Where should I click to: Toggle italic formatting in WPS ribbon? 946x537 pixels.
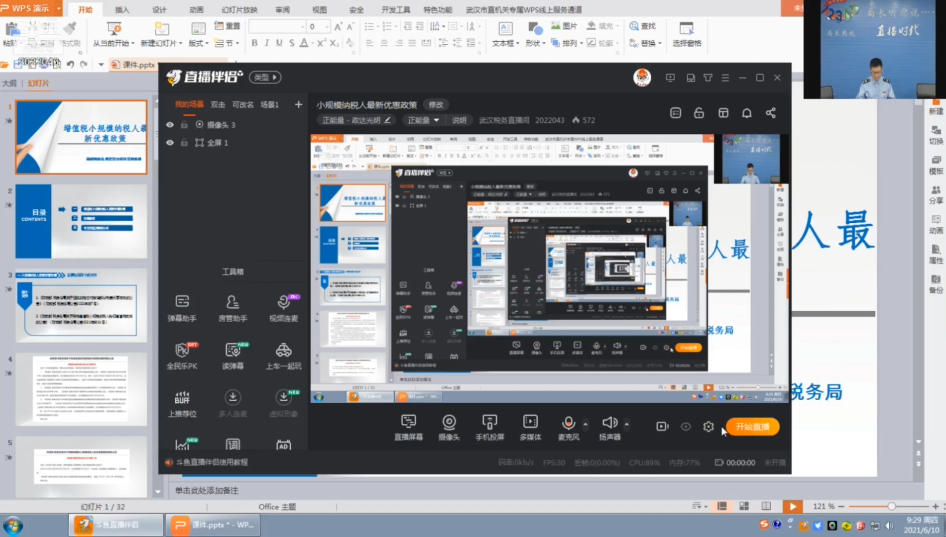(x=267, y=43)
